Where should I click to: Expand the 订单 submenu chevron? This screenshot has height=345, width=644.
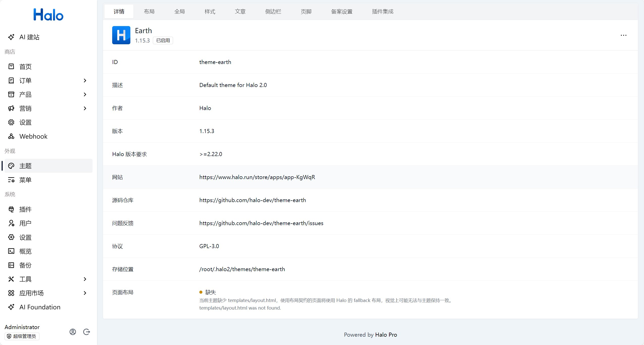85,80
